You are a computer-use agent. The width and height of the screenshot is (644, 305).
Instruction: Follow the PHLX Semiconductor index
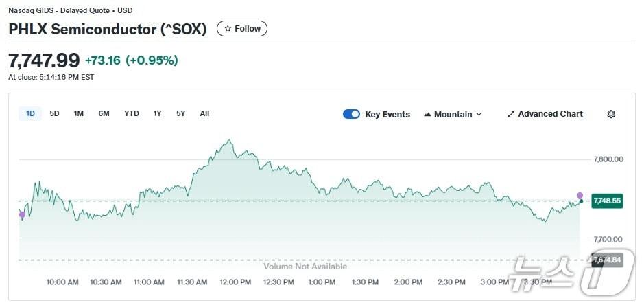[242, 29]
